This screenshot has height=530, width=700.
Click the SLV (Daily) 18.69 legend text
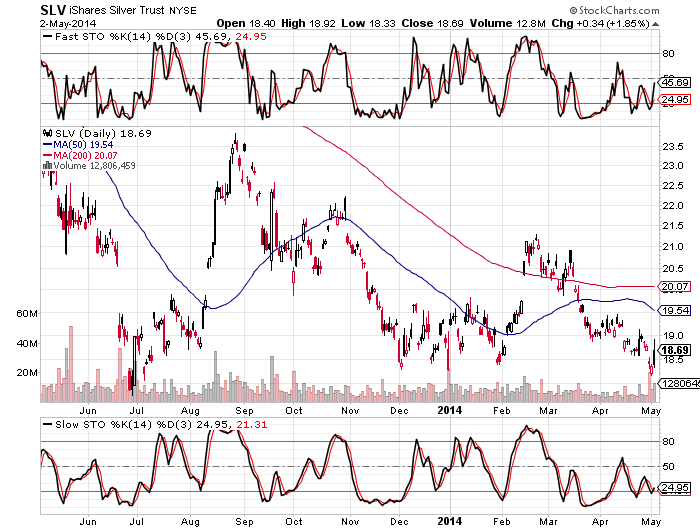(x=103, y=133)
